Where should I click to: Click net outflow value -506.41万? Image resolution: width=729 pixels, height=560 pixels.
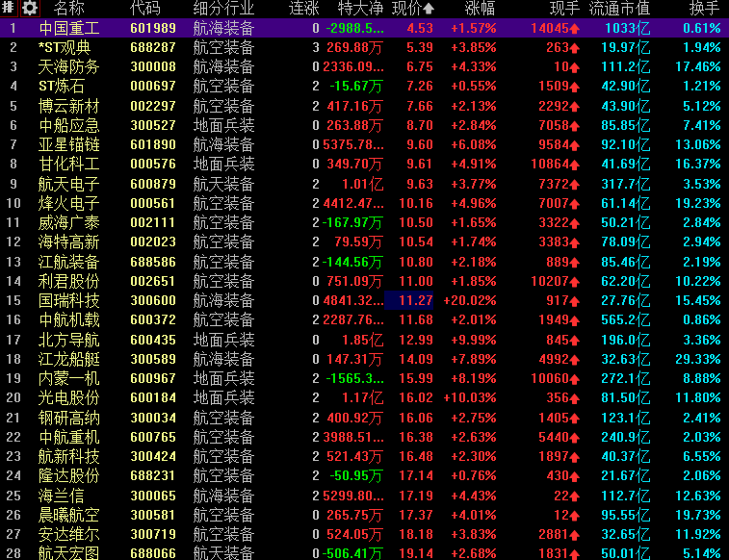(353, 553)
